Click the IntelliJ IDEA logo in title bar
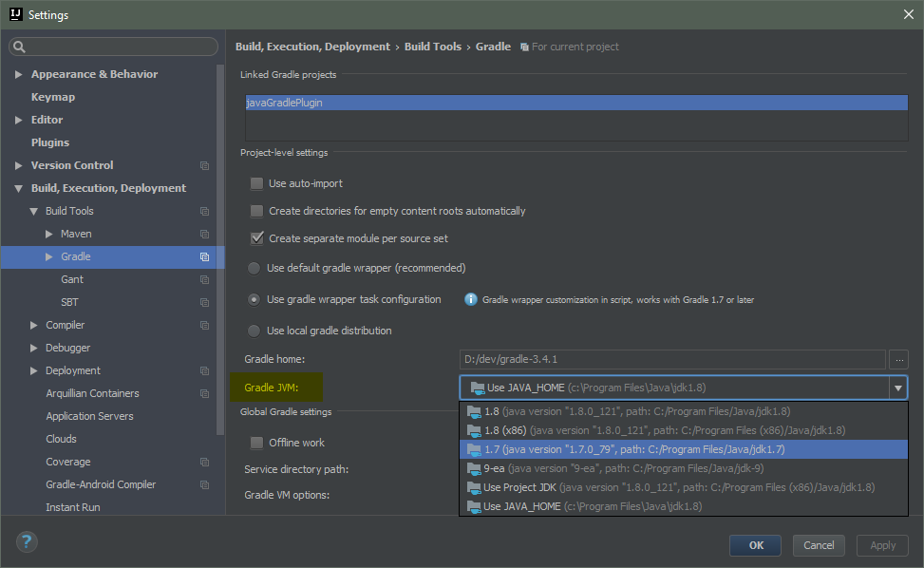Viewport: 924px width, 568px height. point(16,14)
